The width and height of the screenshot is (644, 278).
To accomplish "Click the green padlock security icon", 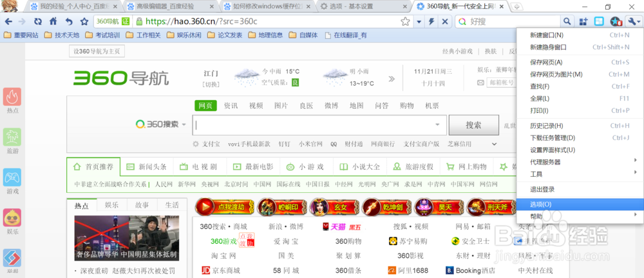I will click(139, 22).
